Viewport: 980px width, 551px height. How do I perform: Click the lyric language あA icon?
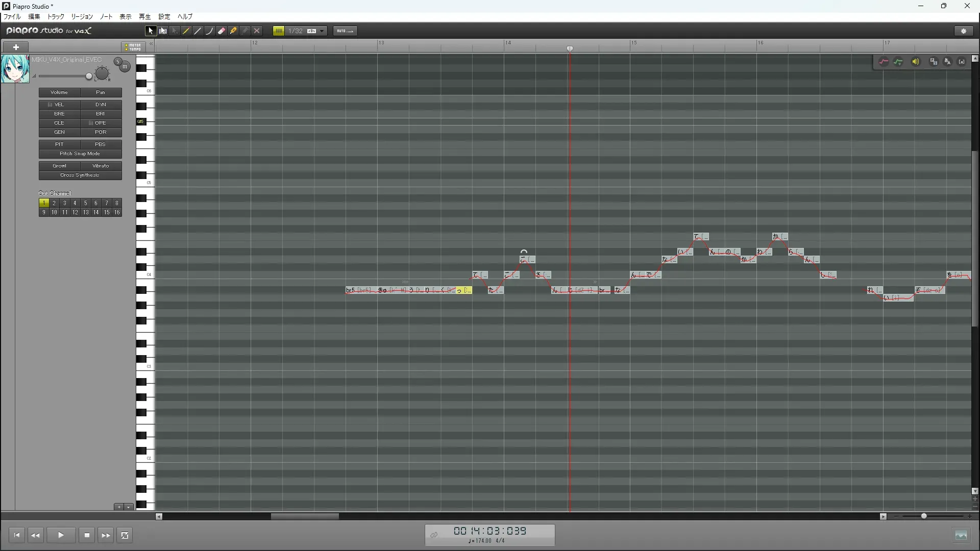click(x=948, y=62)
